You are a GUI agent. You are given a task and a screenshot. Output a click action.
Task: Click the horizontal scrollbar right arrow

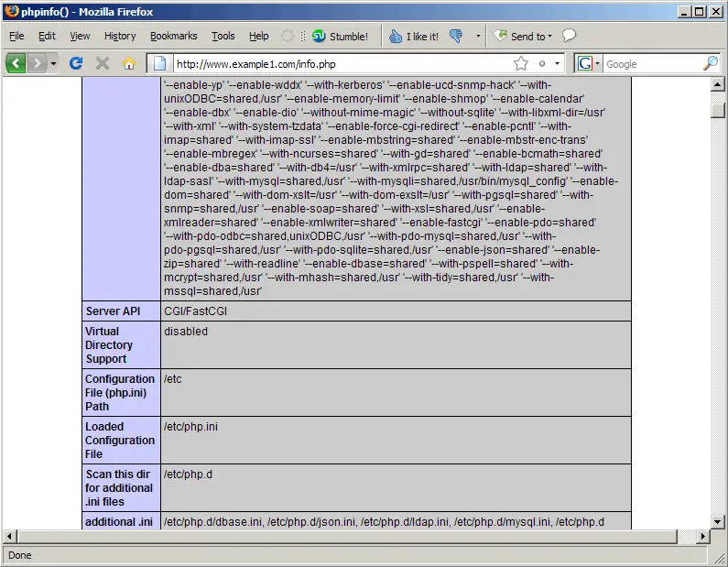pos(702,537)
